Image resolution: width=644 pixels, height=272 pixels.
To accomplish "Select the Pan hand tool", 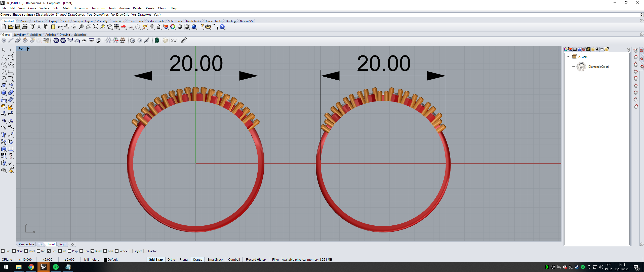I will pyautogui.click(x=67, y=27).
